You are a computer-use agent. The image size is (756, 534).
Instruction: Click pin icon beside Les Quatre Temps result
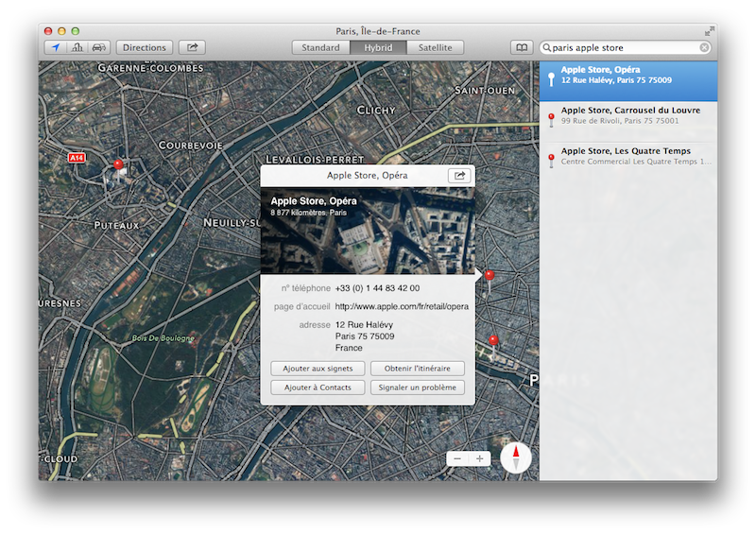tap(551, 160)
